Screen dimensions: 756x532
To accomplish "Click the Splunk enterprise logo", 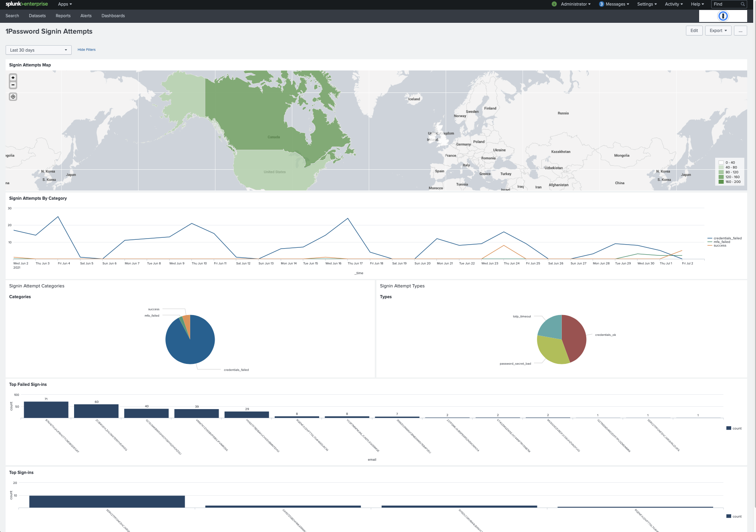I will tap(26, 4).
